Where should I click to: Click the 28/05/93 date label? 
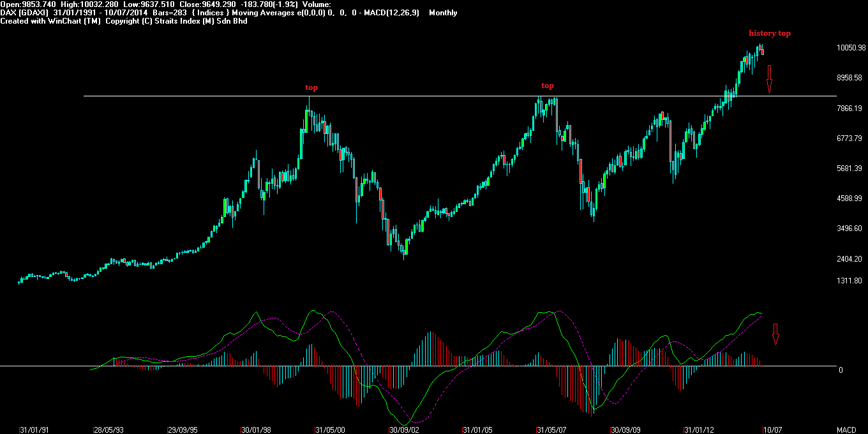click(108, 430)
